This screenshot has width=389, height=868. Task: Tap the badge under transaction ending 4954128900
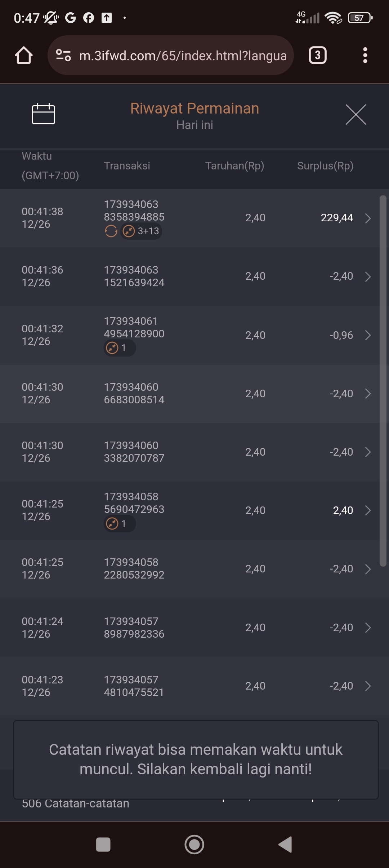[120, 348]
